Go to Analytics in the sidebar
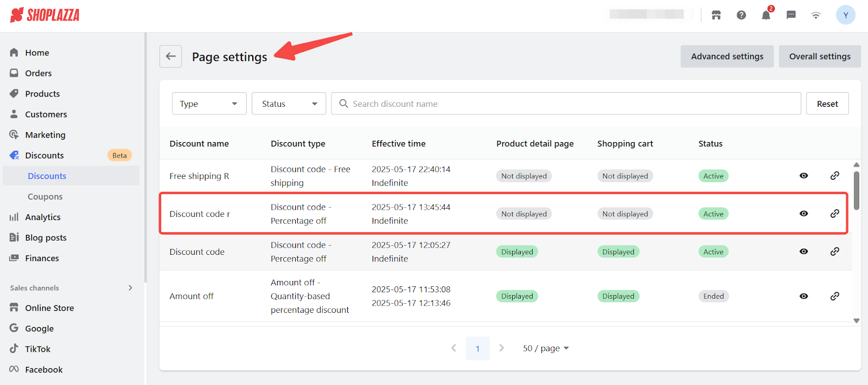This screenshot has width=868, height=385. 43,217
